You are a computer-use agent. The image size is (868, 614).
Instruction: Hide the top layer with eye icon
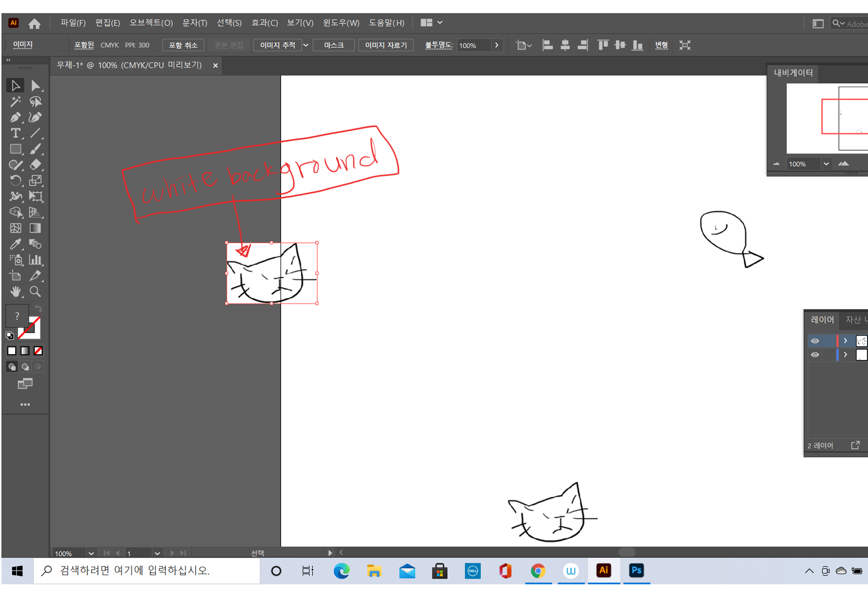[815, 341]
